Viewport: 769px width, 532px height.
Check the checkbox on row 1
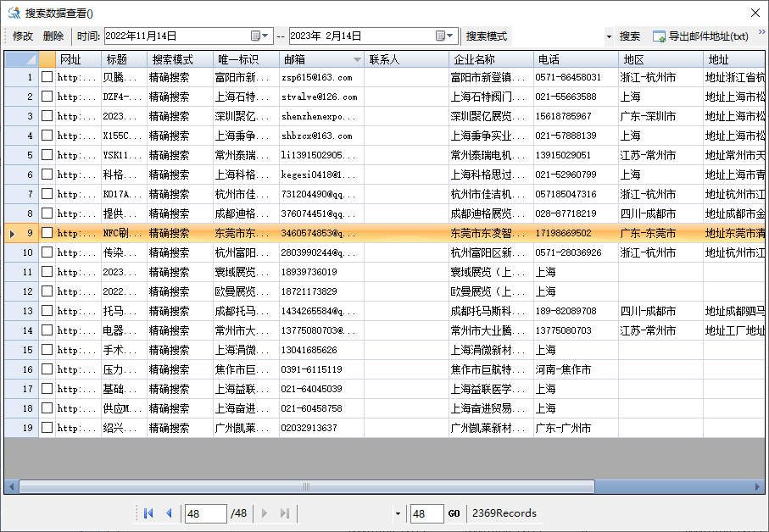(47, 75)
